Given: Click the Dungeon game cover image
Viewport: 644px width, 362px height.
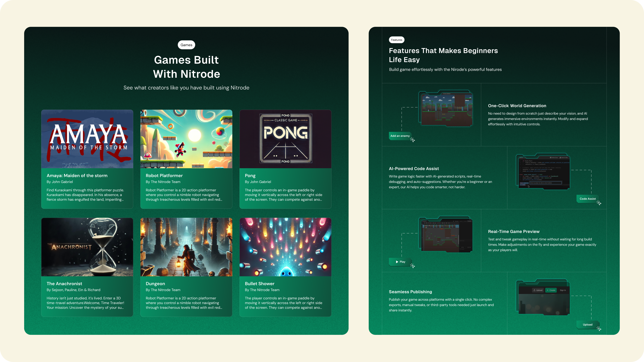Looking at the screenshot, I should pos(186,247).
